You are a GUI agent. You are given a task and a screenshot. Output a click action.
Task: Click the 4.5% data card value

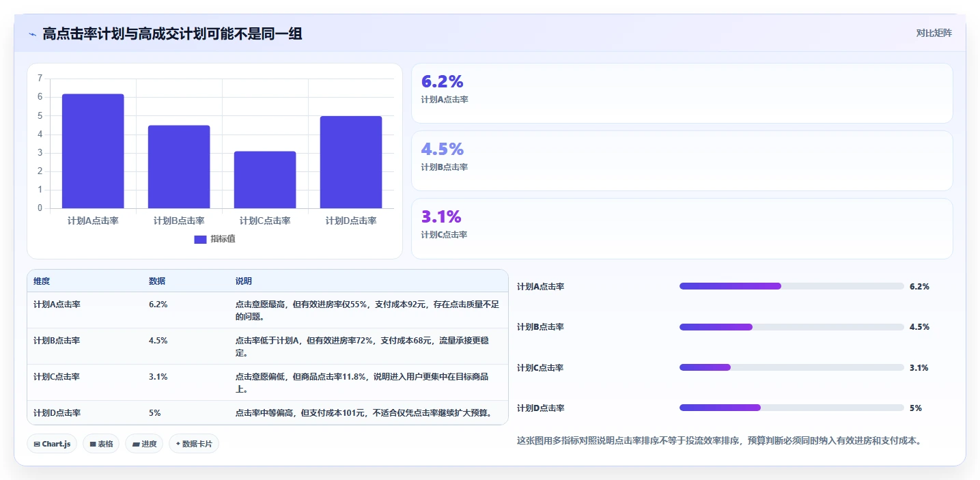coord(442,149)
